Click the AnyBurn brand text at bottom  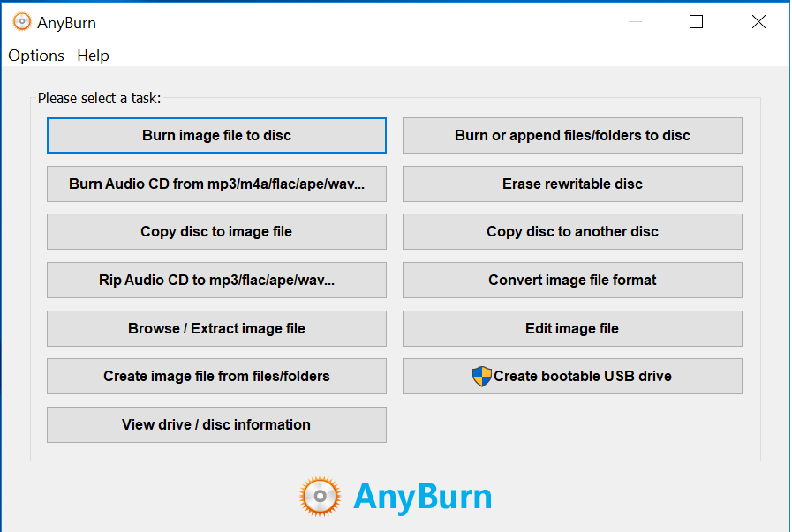pos(422,497)
